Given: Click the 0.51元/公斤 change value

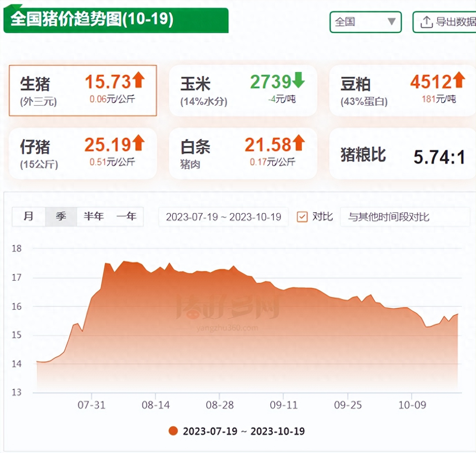Looking at the screenshot, I should tap(112, 162).
